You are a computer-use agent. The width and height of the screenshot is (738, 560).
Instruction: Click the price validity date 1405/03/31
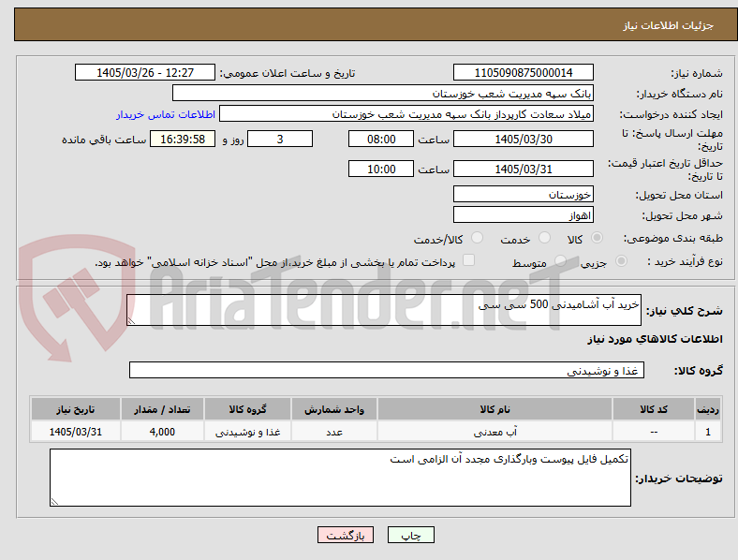(523, 169)
